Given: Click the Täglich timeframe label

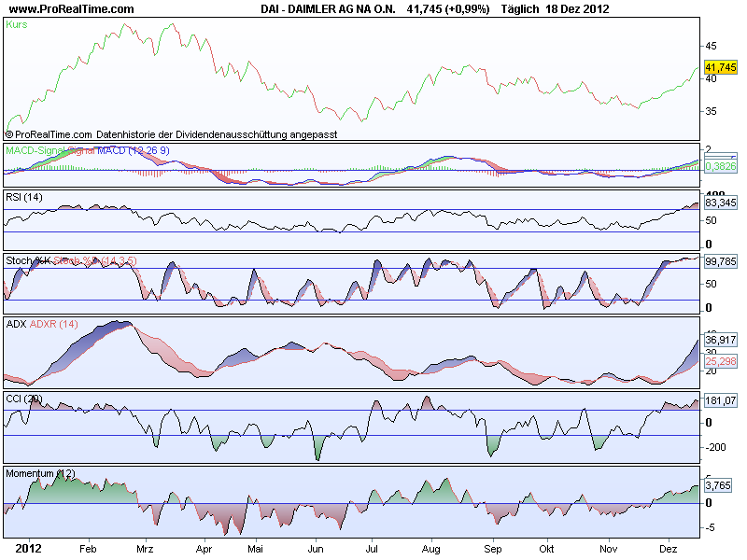Looking at the screenshot, I should click(x=520, y=9).
